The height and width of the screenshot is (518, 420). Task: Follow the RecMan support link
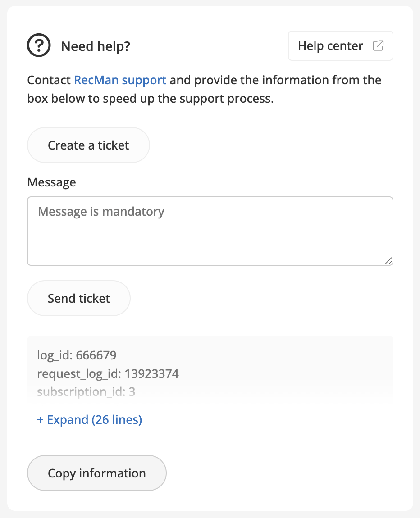pos(120,80)
